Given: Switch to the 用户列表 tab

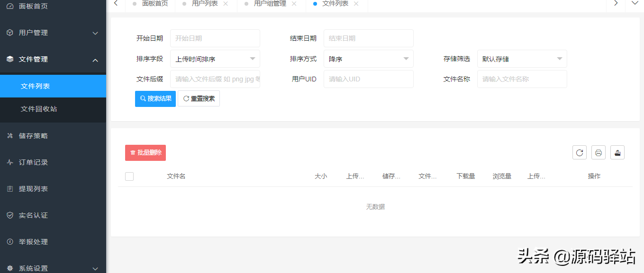Looking at the screenshot, I should point(205,3).
